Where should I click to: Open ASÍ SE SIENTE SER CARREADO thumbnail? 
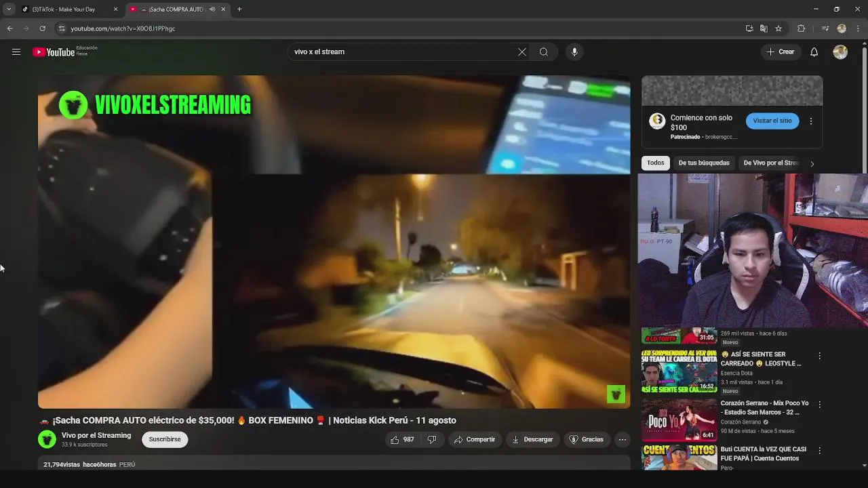point(679,371)
